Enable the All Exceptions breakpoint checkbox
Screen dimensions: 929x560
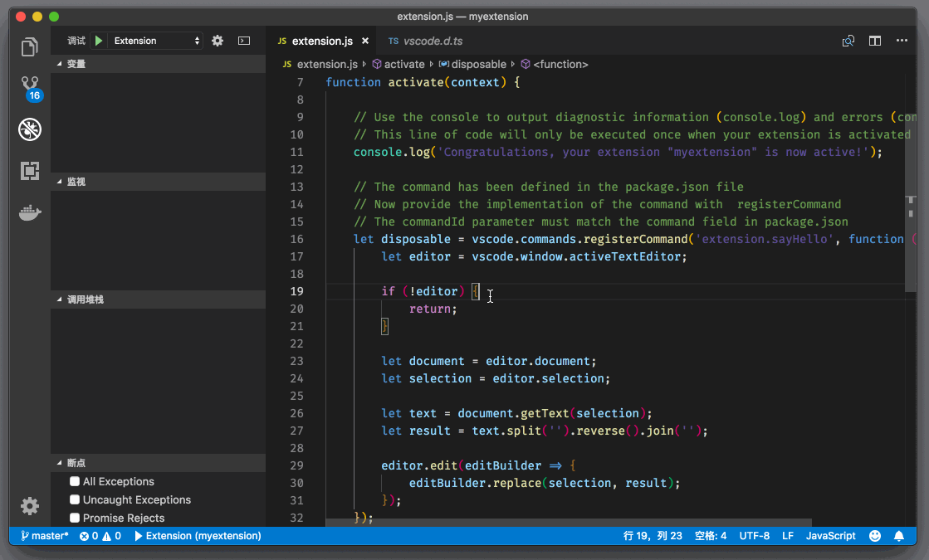(x=75, y=481)
